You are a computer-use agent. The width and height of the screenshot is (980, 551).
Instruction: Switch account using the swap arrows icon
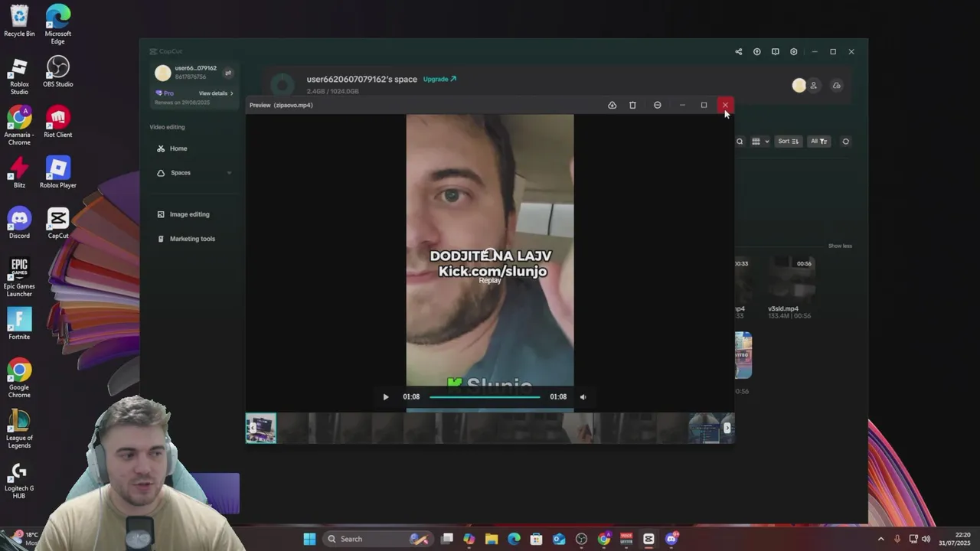click(x=227, y=73)
